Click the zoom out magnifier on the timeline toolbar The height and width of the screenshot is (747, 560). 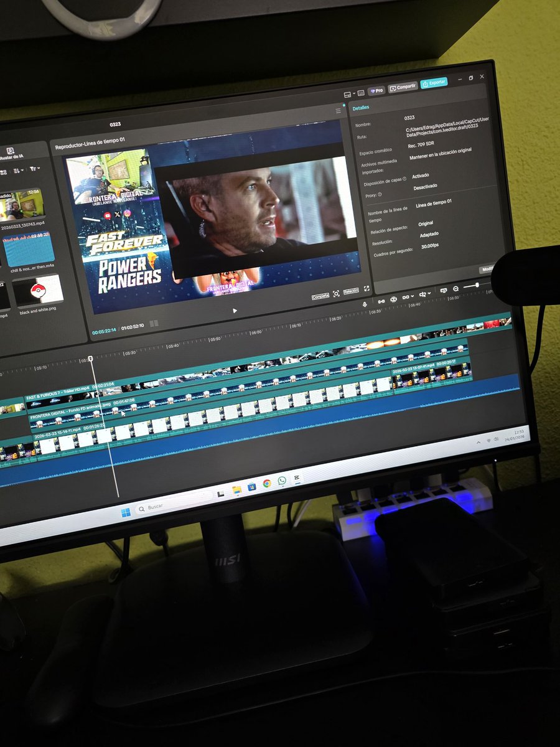(x=455, y=289)
